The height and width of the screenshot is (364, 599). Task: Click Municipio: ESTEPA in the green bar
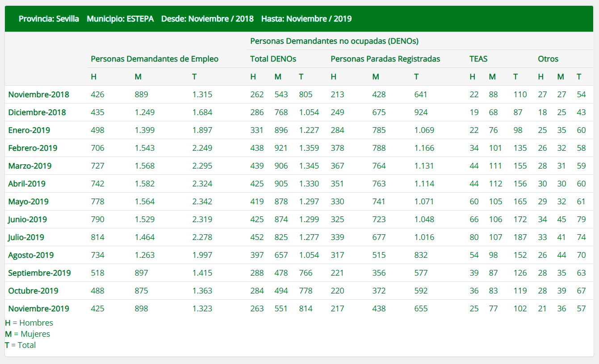click(120, 19)
